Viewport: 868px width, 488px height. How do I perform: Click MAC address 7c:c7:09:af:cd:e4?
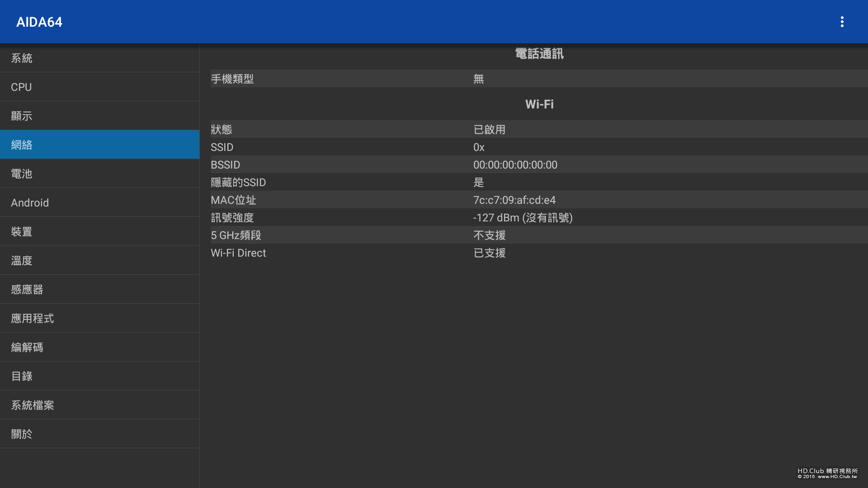514,200
